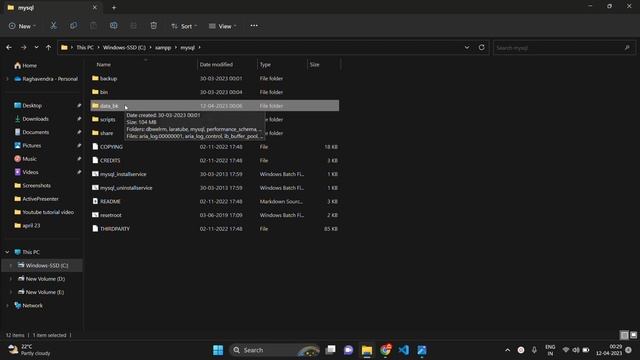Open the See more ellipsis menu
640x360 pixels.
254,26
